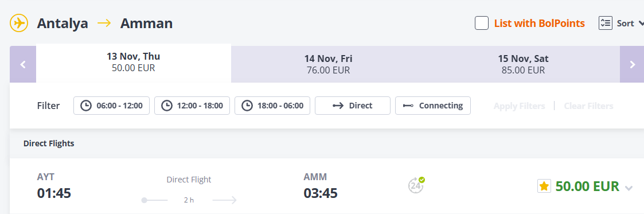The height and width of the screenshot is (214, 644).
Task: Select the 13 Nov, Thu date tab
Action: pyautogui.click(x=134, y=63)
